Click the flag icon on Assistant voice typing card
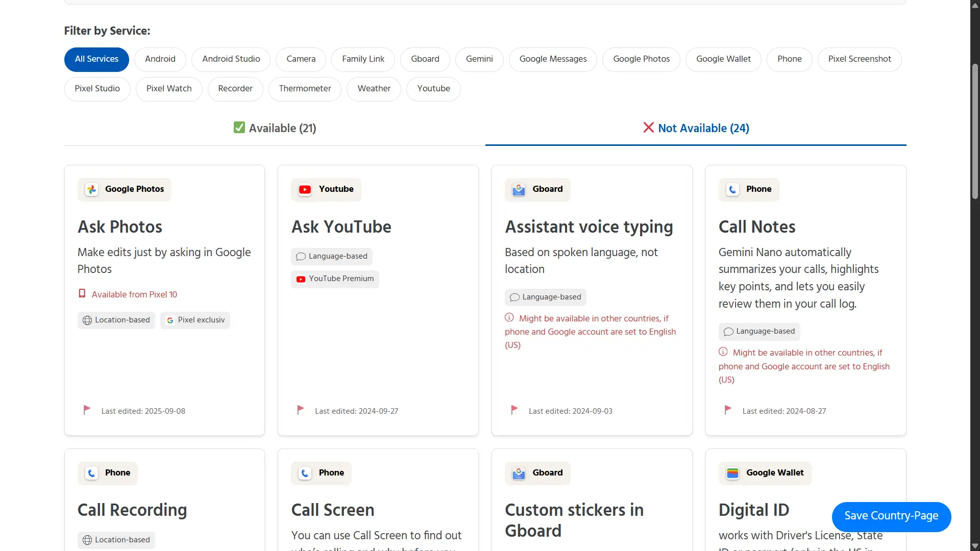The image size is (980, 551). (x=514, y=410)
